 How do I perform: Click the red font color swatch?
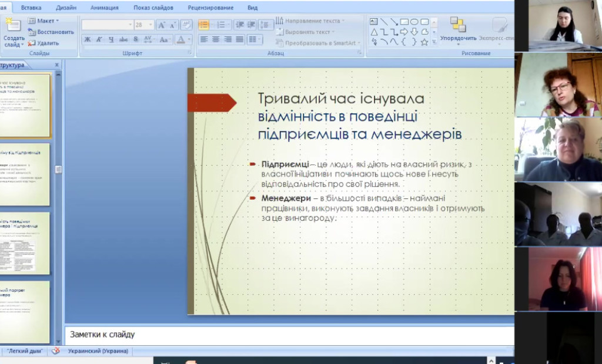[x=180, y=40]
